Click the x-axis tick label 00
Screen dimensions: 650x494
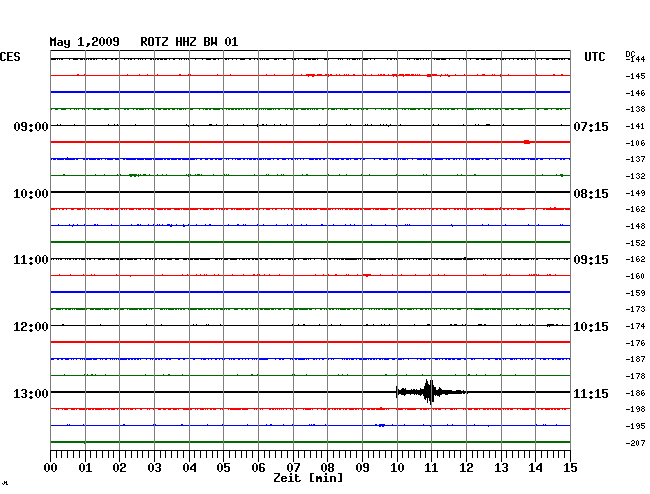click(51, 468)
